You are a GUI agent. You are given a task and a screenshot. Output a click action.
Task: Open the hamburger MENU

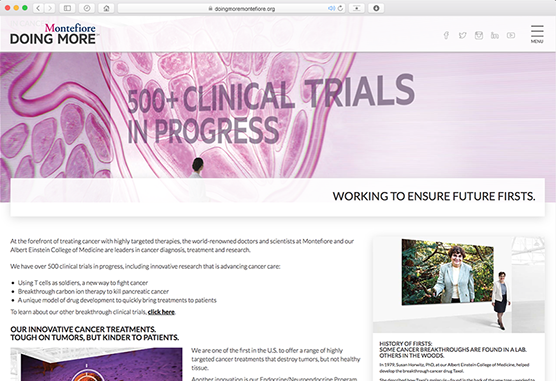tap(537, 34)
